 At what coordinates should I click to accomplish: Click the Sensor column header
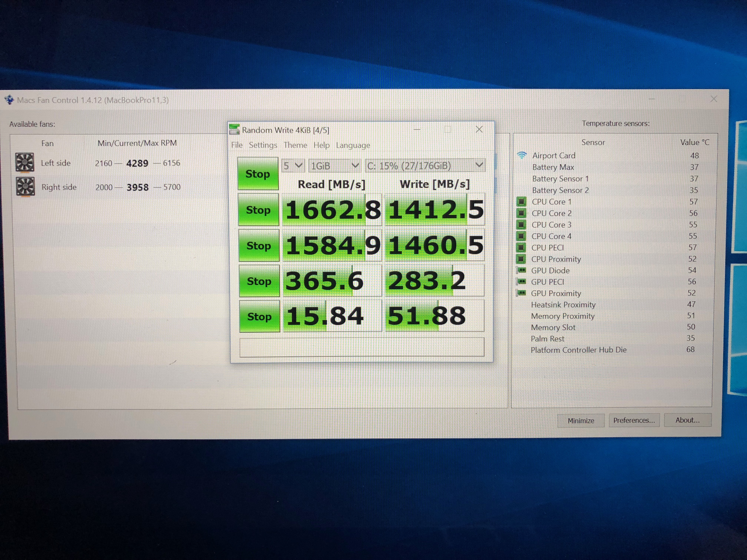click(x=593, y=142)
